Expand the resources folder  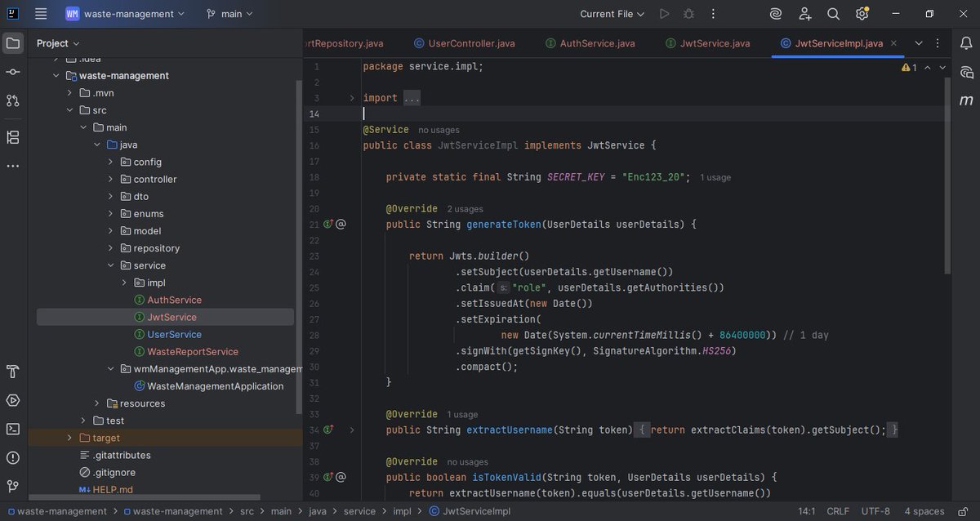[x=96, y=403]
